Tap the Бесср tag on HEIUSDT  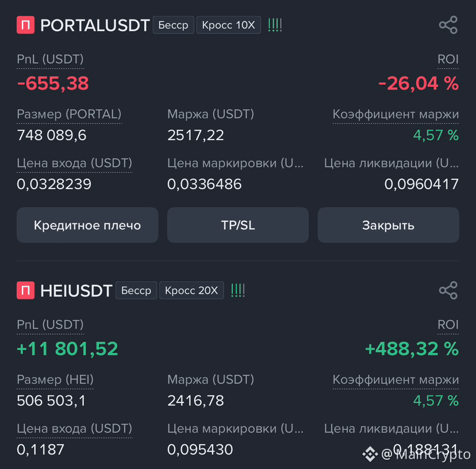pyautogui.click(x=136, y=290)
